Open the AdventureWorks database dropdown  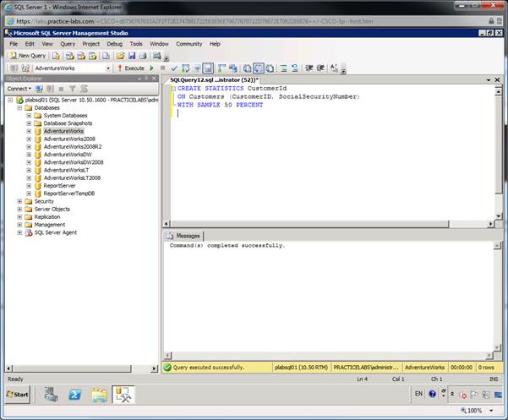tap(108, 68)
